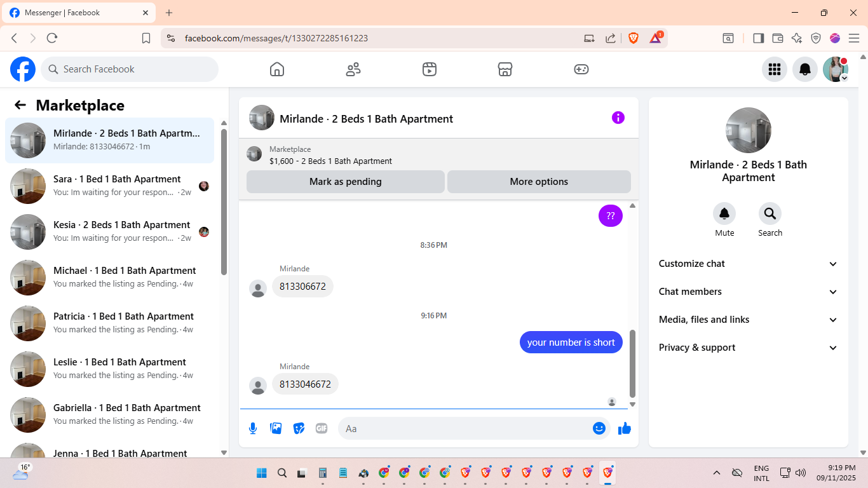The image size is (868, 488).
Task: Open a new browser tab
Action: coord(169,13)
